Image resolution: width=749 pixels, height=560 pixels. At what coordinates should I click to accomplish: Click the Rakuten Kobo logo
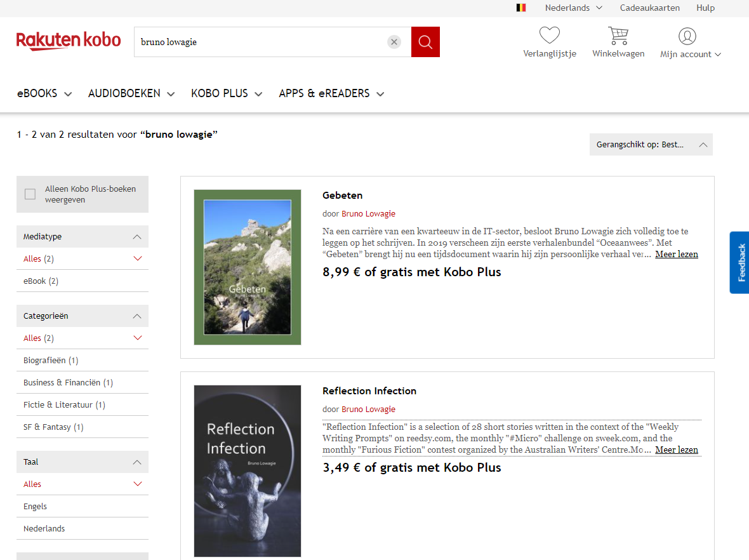[69, 41]
